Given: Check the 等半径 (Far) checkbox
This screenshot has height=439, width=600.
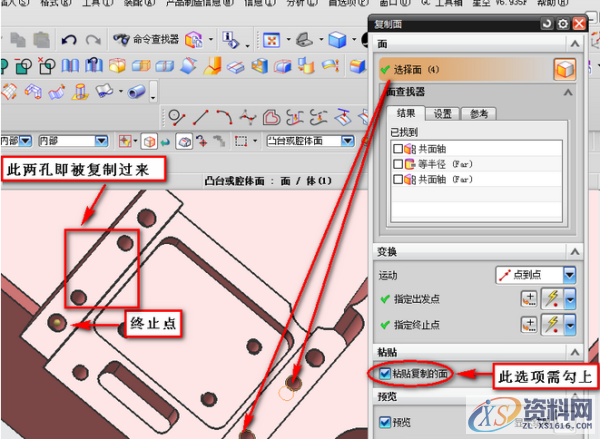Looking at the screenshot, I should tap(398, 164).
